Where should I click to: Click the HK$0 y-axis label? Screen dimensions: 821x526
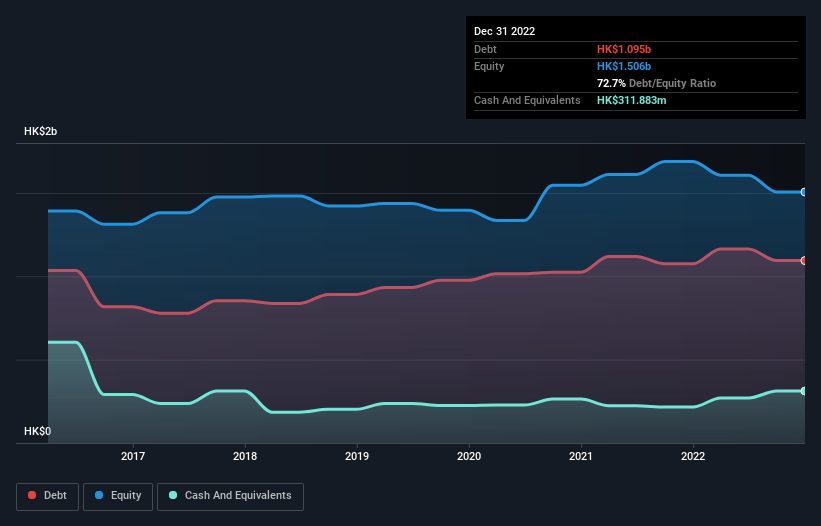click(38, 431)
